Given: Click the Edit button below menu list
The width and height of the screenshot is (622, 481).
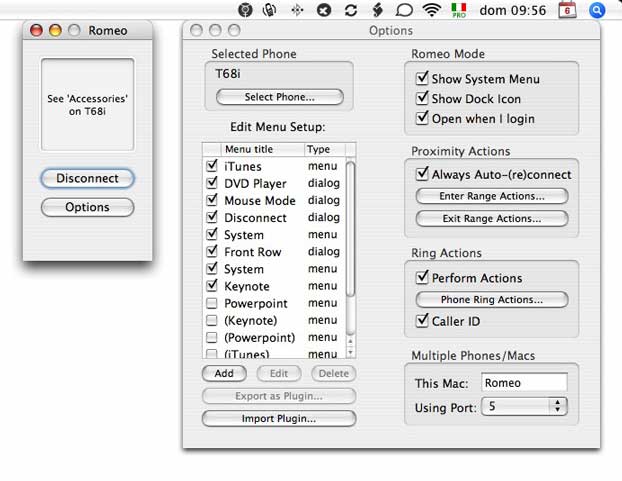Looking at the screenshot, I should (x=279, y=374).
